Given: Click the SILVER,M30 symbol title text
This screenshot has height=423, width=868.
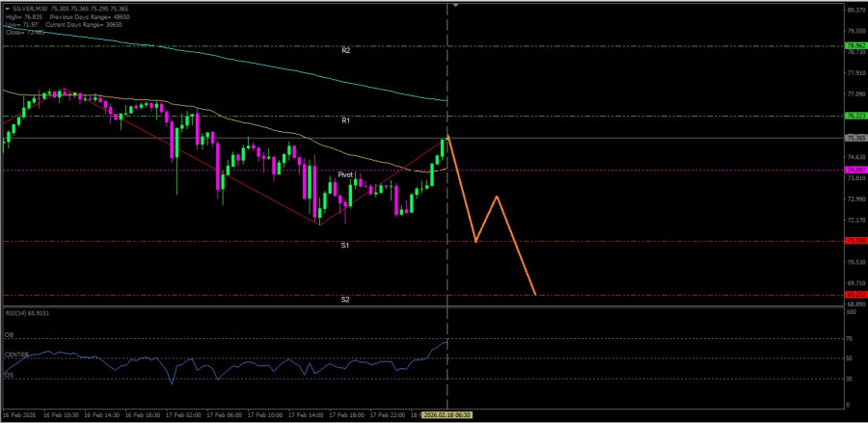Looking at the screenshot, I should (29, 10).
